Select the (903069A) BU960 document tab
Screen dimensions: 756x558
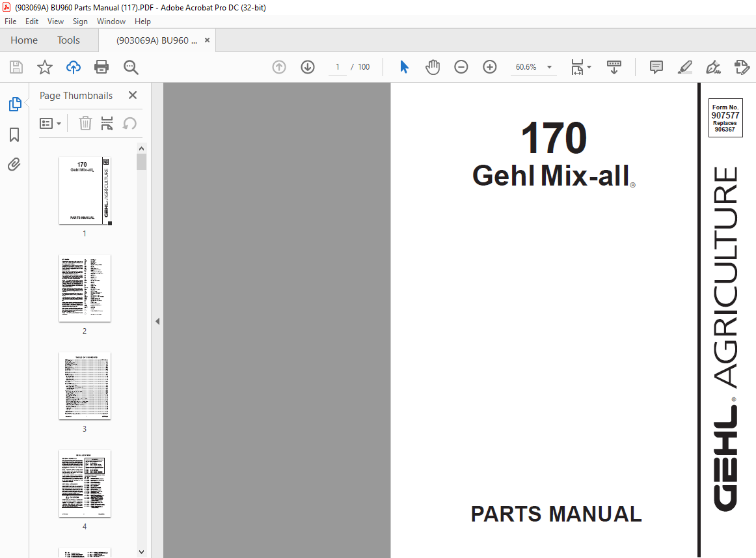157,40
